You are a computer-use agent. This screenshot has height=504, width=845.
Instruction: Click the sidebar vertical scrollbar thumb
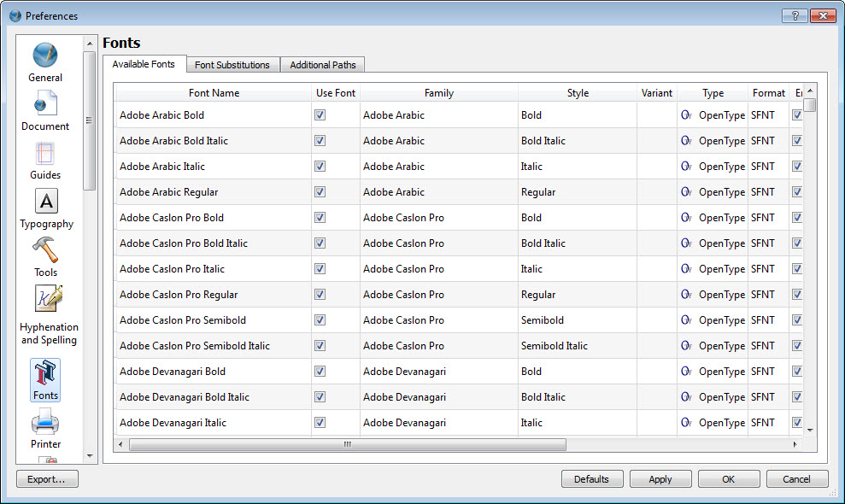90,120
